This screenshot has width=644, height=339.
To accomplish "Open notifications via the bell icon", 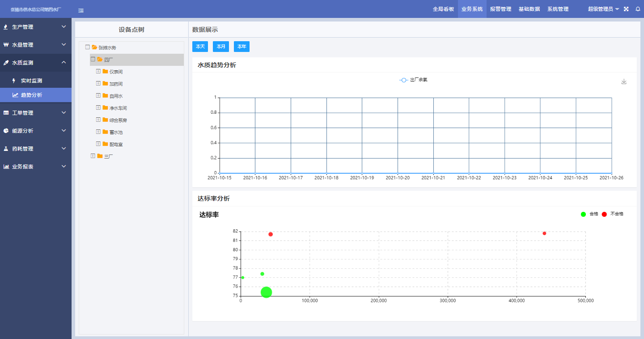I will coord(638,9).
